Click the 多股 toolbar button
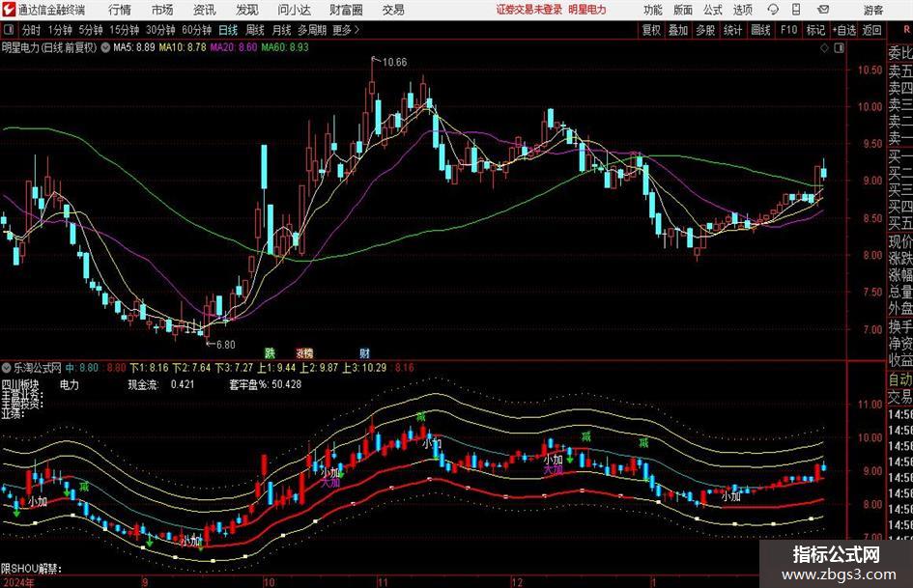The height and width of the screenshot is (588, 913). click(705, 30)
